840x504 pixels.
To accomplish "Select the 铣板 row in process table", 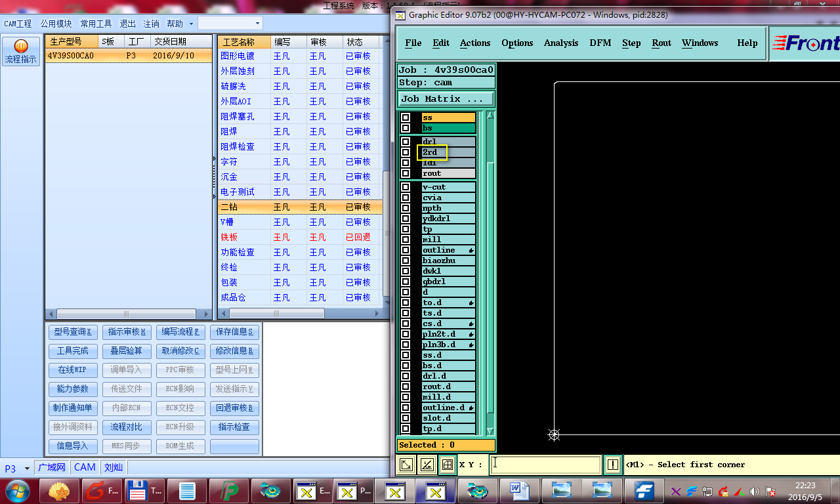I will coord(300,237).
